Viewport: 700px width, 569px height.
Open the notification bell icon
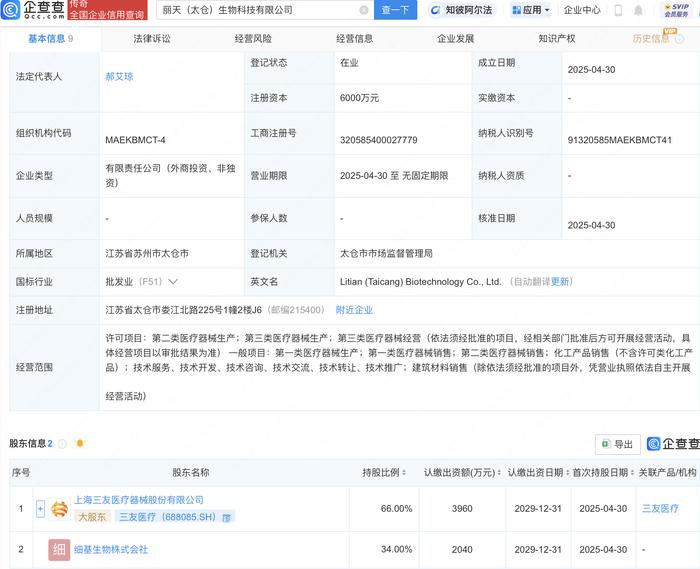pyautogui.click(x=638, y=10)
